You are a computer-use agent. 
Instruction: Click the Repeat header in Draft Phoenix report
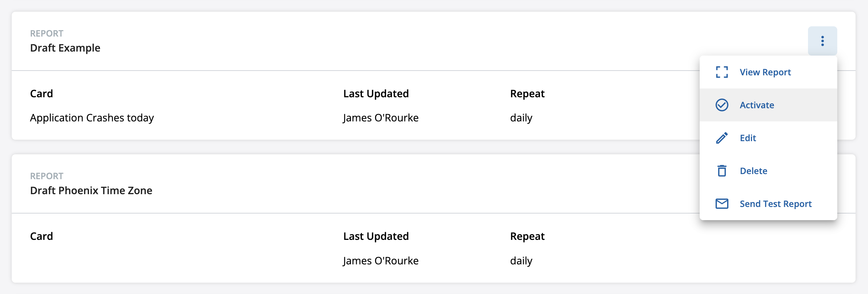tap(527, 237)
